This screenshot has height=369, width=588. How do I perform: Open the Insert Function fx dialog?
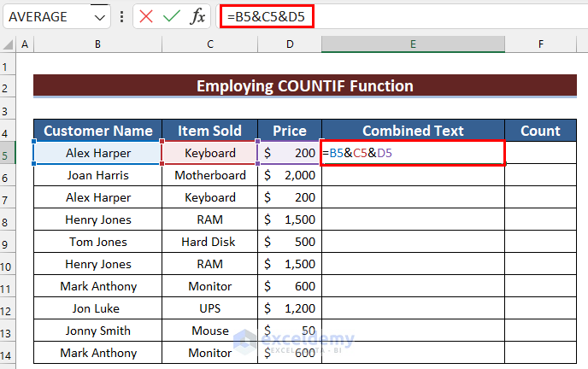tap(197, 16)
